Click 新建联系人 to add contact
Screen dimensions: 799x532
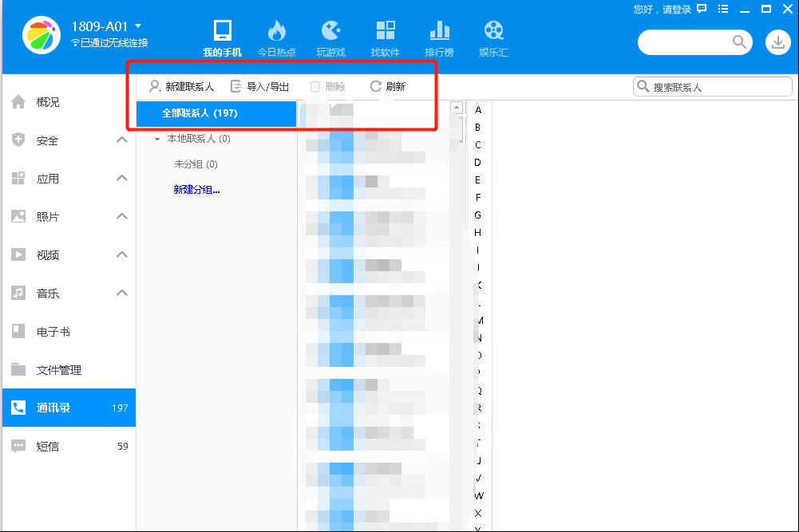pyautogui.click(x=181, y=87)
